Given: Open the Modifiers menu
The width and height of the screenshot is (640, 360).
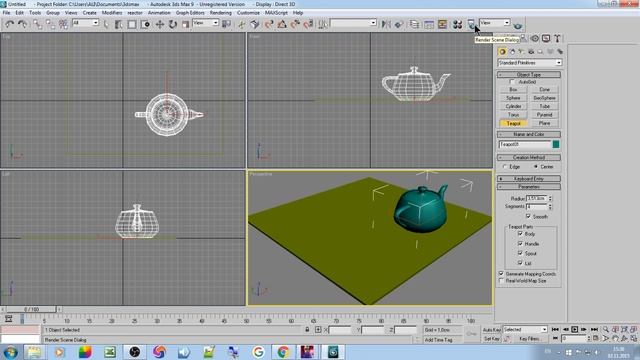Looking at the screenshot, I should (x=112, y=13).
